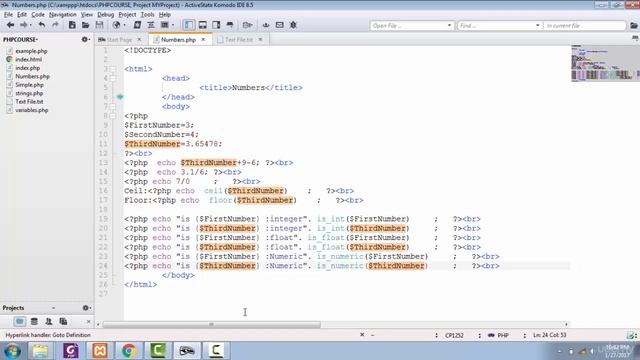This screenshot has width=640, height=360.
Task: Open index.html in the file list
Action: coord(28,60)
